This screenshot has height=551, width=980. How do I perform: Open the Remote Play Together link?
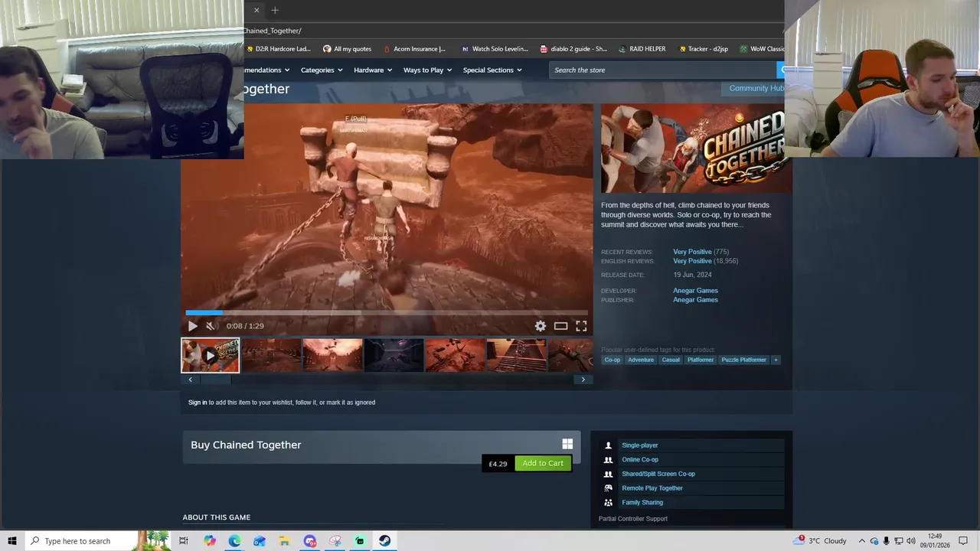tap(652, 488)
